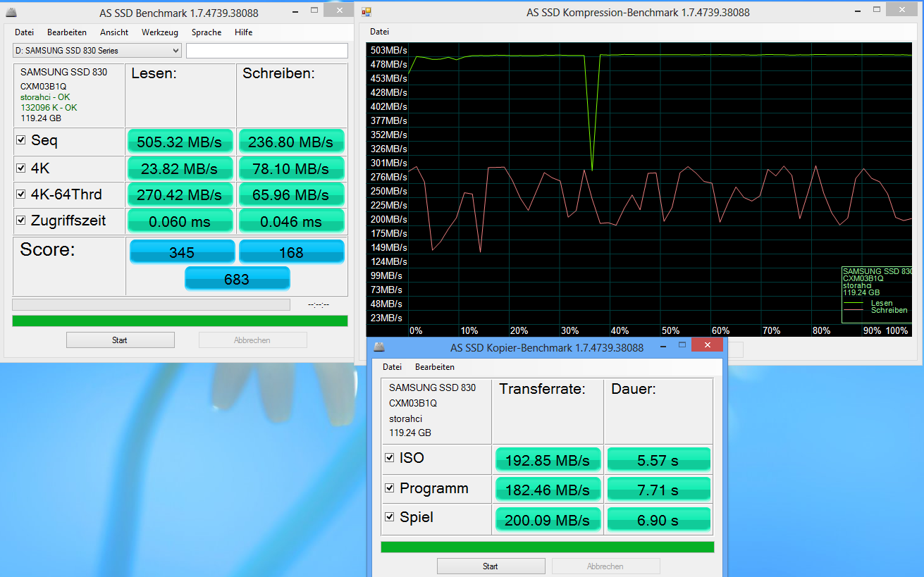
Task: Open the drive selection dropdown
Action: (x=97, y=51)
